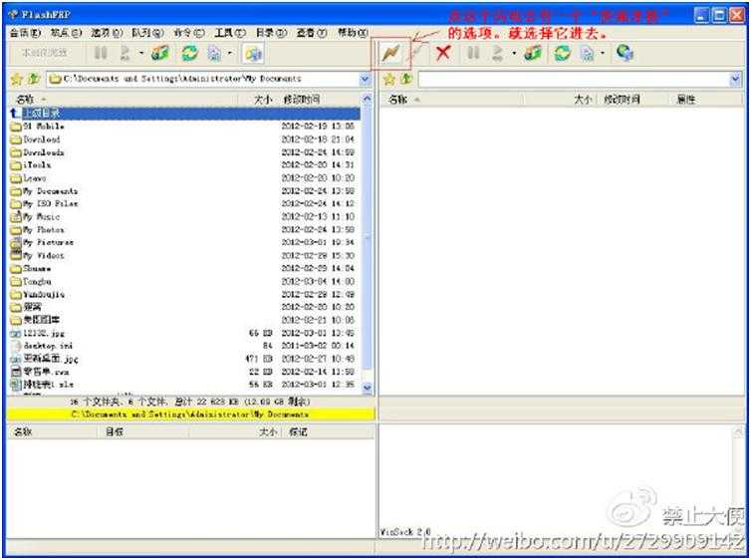Open the 队列(Q) menu
The width and height of the screenshot is (751, 560).
point(148,33)
